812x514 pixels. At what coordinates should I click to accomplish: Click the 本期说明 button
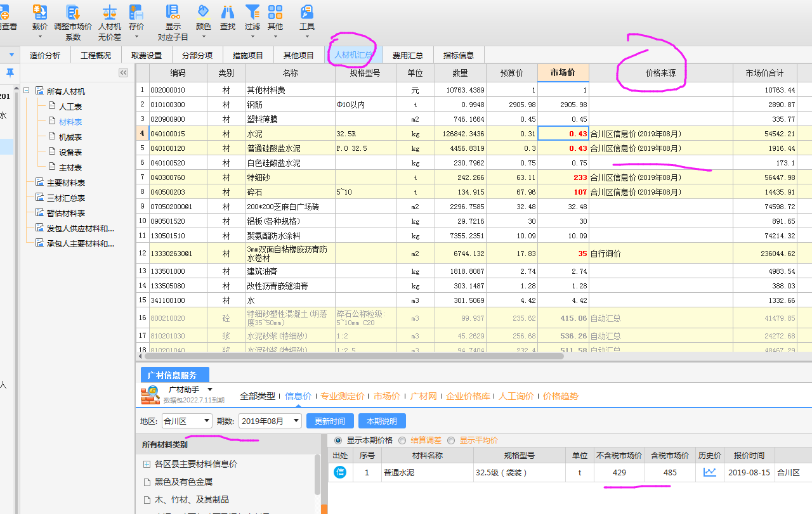[382, 421]
